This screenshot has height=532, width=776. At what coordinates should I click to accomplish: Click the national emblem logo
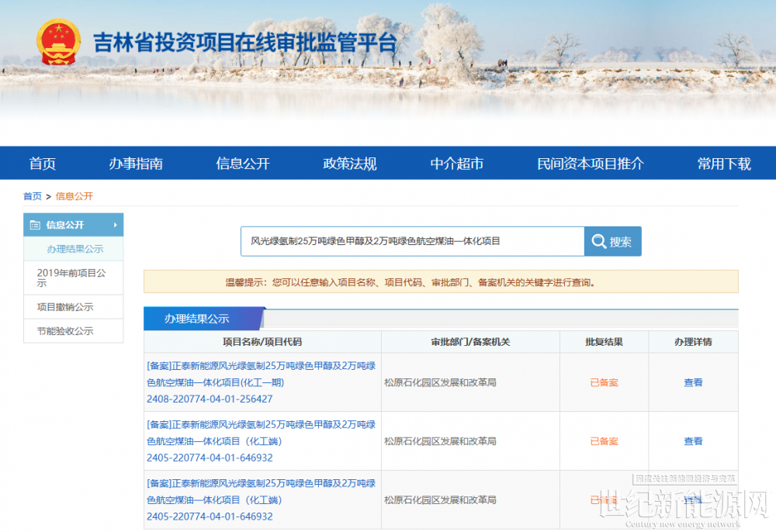point(60,42)
